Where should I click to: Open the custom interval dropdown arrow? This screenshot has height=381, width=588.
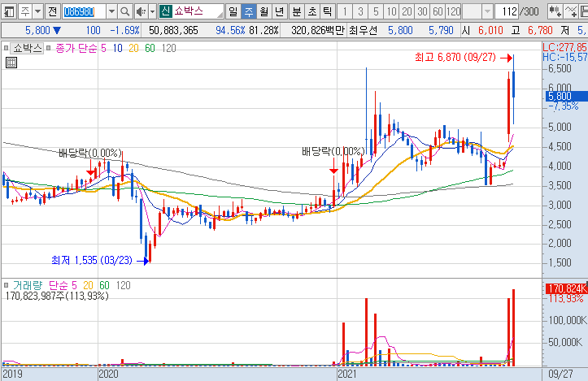(487, 11)
